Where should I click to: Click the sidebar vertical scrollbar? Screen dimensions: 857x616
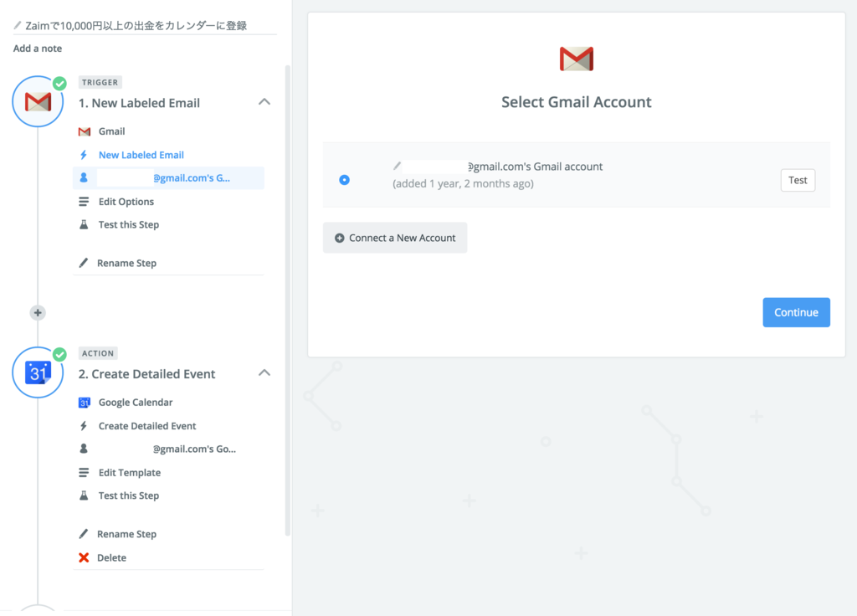coord(288,300)
